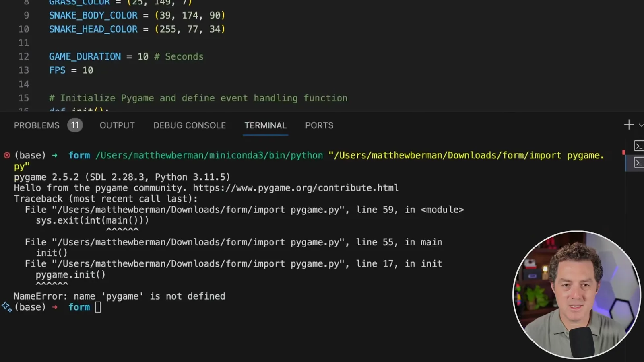Click the red marker in terminal scrollbar

[x=623, y=152]
